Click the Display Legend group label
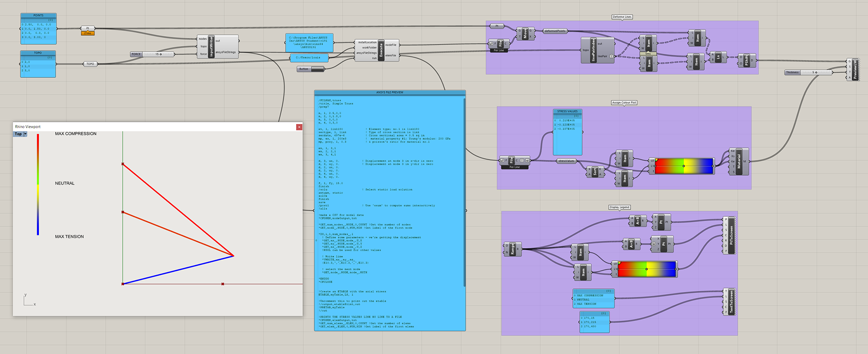Viewport: 868px width, 354px height. (x=619, y=207)
